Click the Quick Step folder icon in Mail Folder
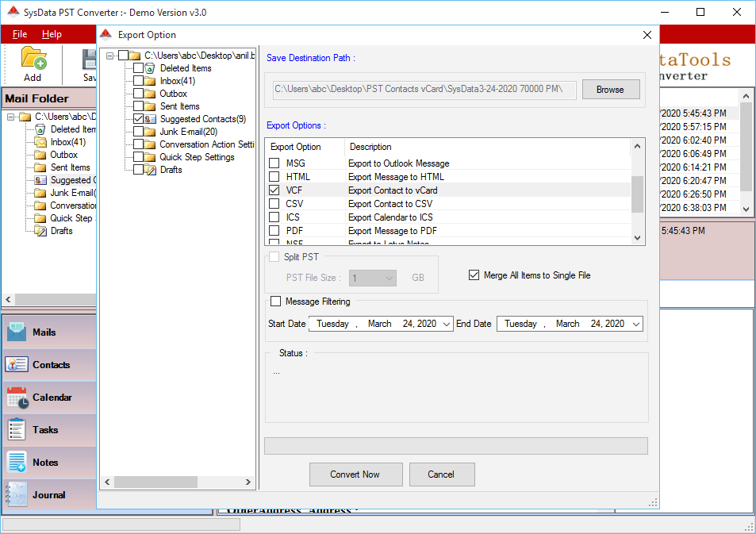The height and width of the screenshot is (534, 756). pos(40,218)
